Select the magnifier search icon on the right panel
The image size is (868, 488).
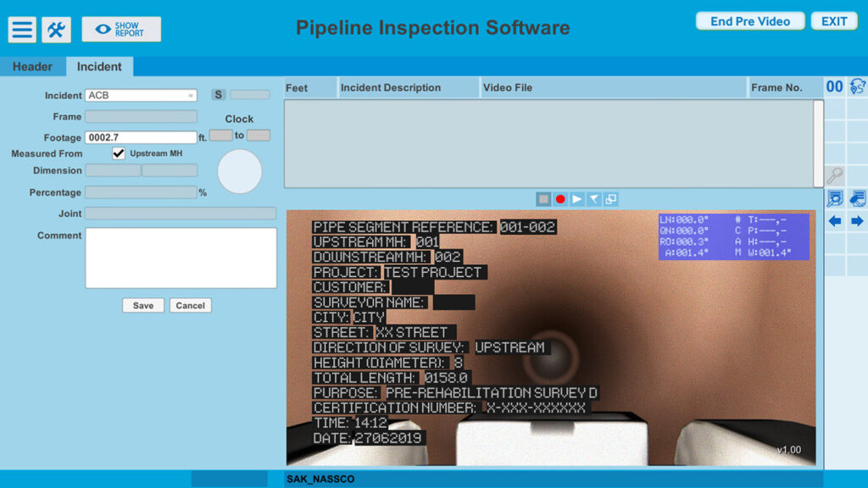[x=835, y=176]
